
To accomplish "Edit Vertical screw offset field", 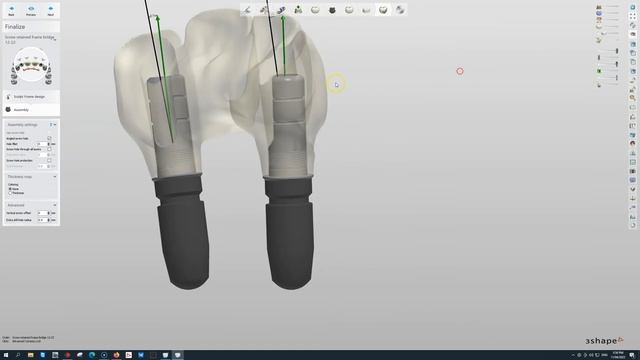I will 42,213.
